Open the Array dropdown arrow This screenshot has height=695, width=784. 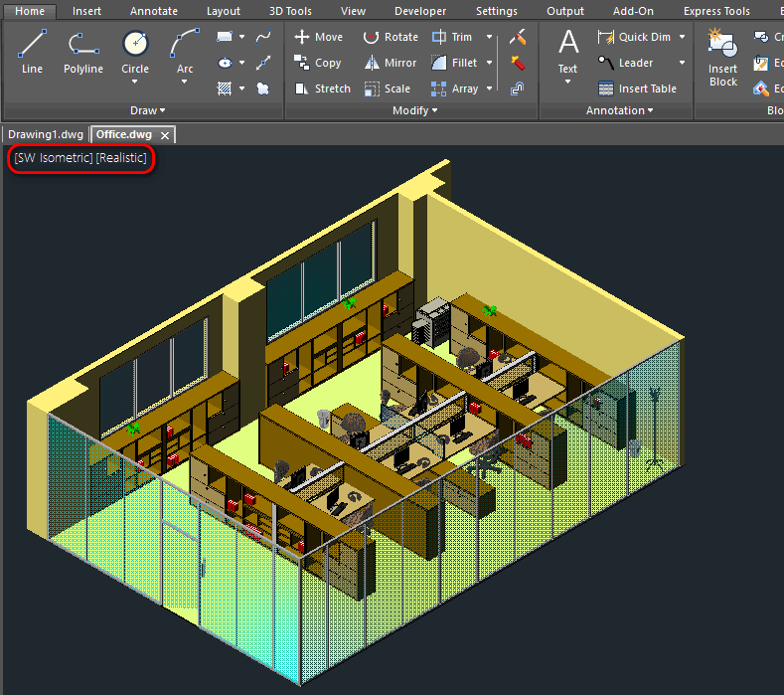click(x=489, y=88)
